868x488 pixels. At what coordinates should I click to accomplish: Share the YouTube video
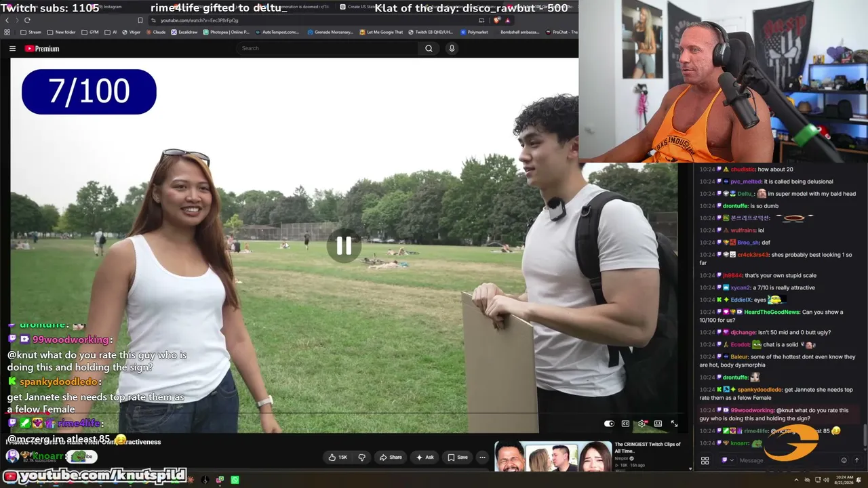[391, 457]
